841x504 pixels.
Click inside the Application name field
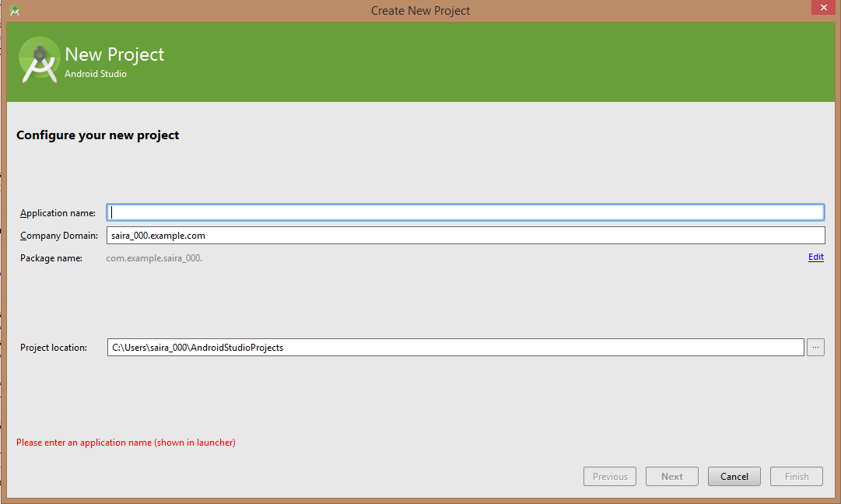coord(467,212)
